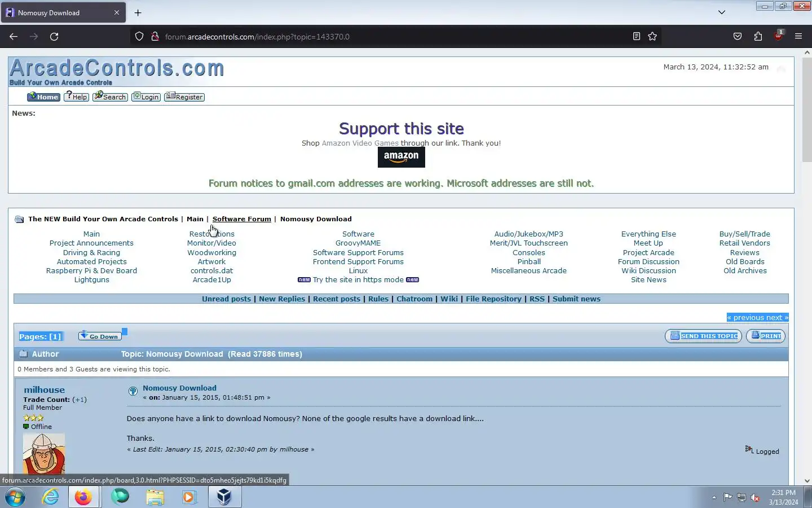The height and width of the screenshot is (508, 812).
Task: Click the Submit news link
Action: pos(576,299)
